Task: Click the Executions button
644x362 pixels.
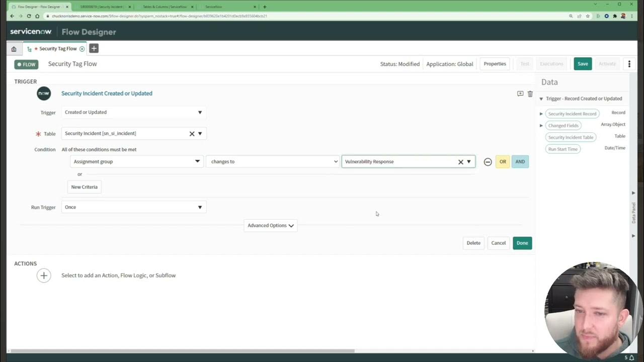Action: 551,64
